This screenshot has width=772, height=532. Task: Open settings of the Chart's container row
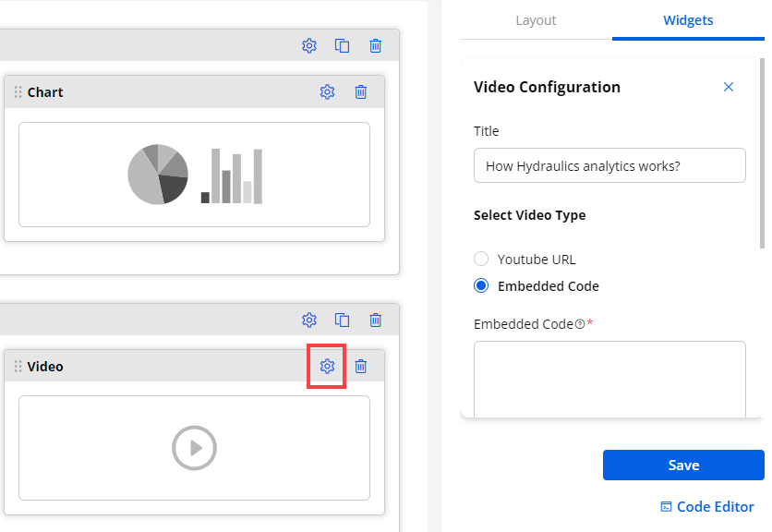pos(309,46)
